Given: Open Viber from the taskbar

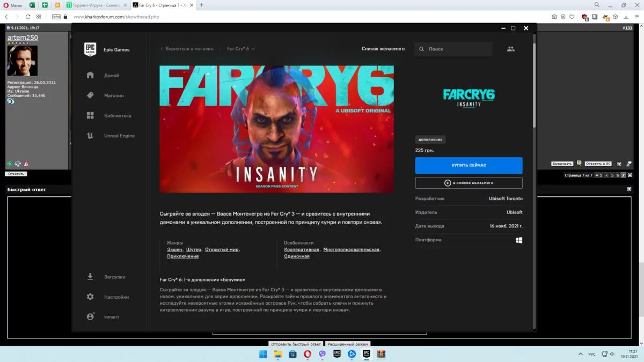Looking at the screenshot, I should point(322,354).
